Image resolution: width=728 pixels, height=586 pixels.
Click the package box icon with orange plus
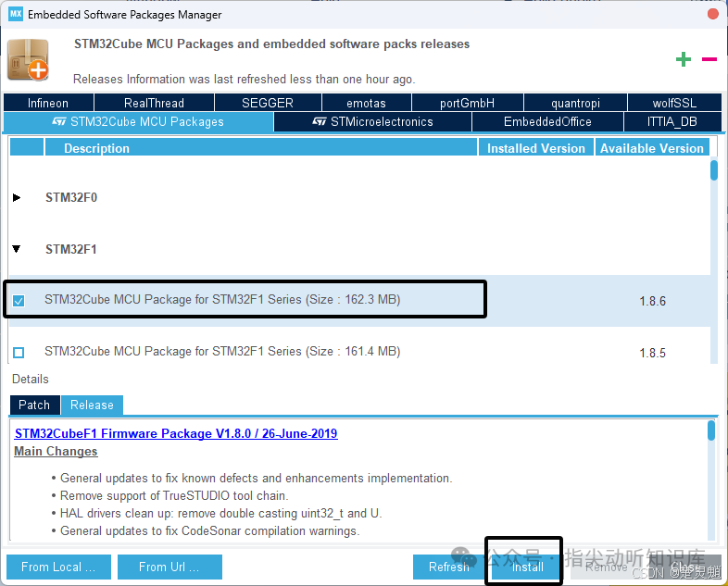coord(28,59)
